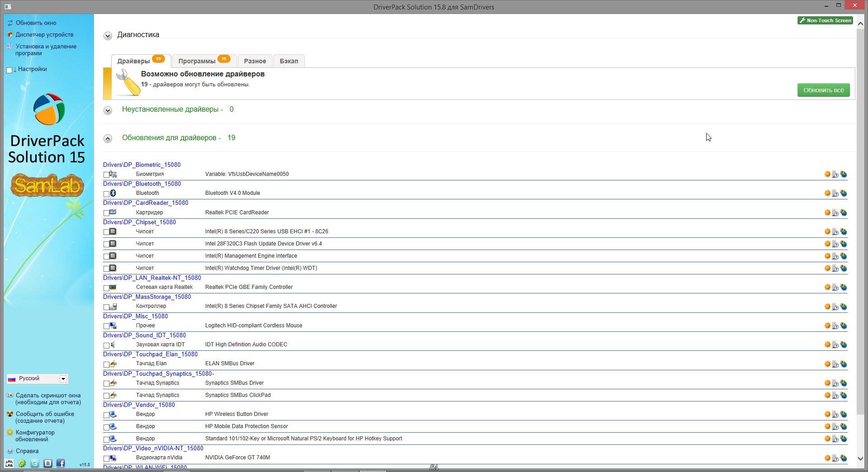
Task: Click the Non-Touch Screen button
Action: pyautogui.click(x=825, y=20)
